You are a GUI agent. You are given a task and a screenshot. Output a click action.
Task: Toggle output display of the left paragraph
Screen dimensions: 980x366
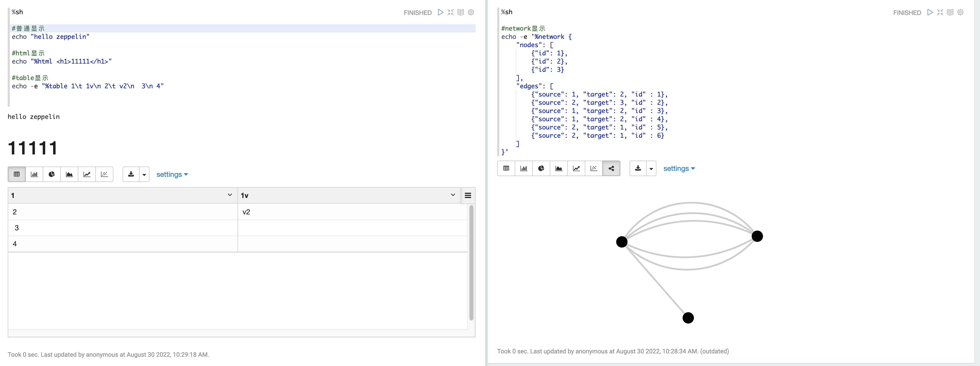tap(461, 12)
